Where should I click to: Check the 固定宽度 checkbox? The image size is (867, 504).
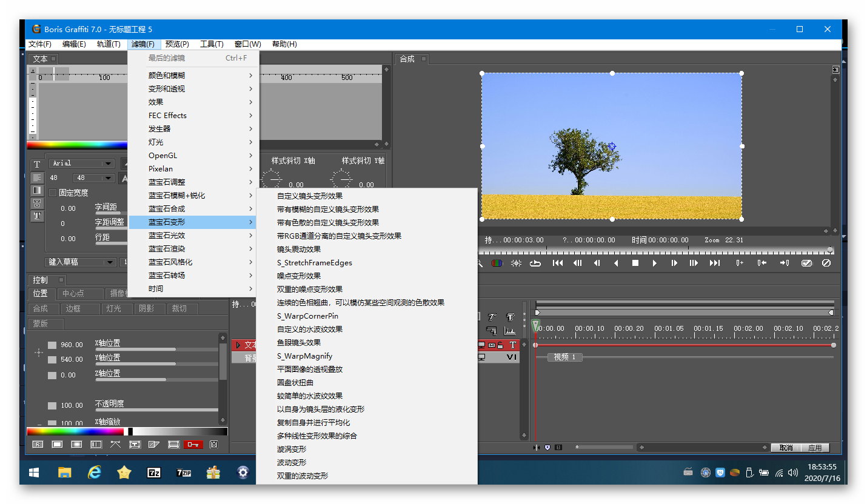(x=53, y=193)
